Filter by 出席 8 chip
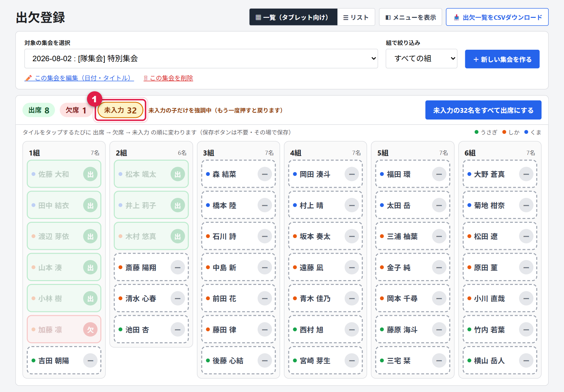564x392 pixels. tap(39, 110)
